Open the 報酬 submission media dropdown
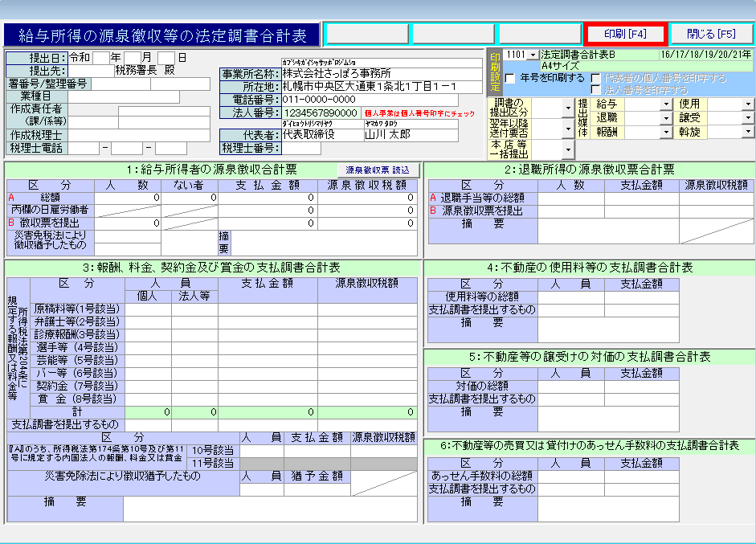Image resolution: width=756 pixels, height=544 pixels. coord(665,132)
